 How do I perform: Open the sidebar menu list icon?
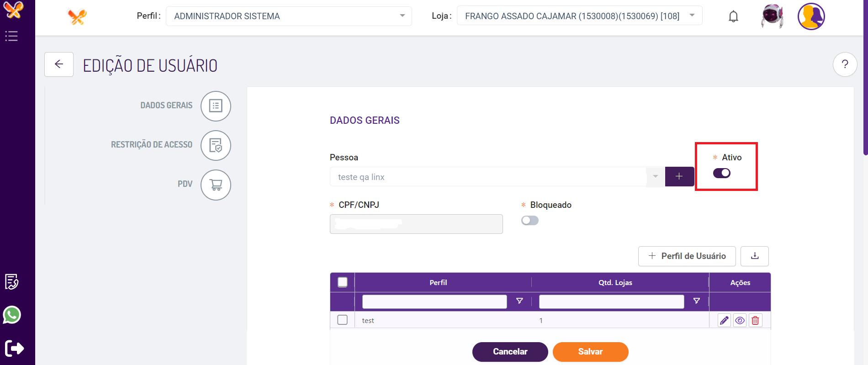[11, 36]
